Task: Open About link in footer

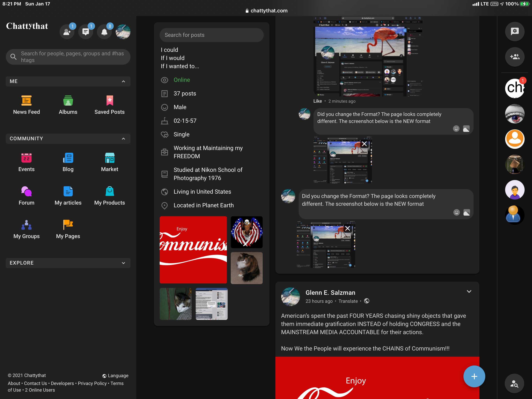Action: pyautogui.click(x=14, y=383)
